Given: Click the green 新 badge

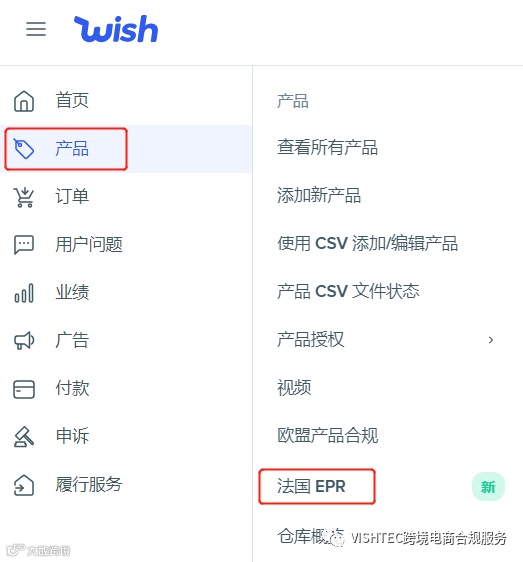Looking at the screenshot, I should click(488, 487).
